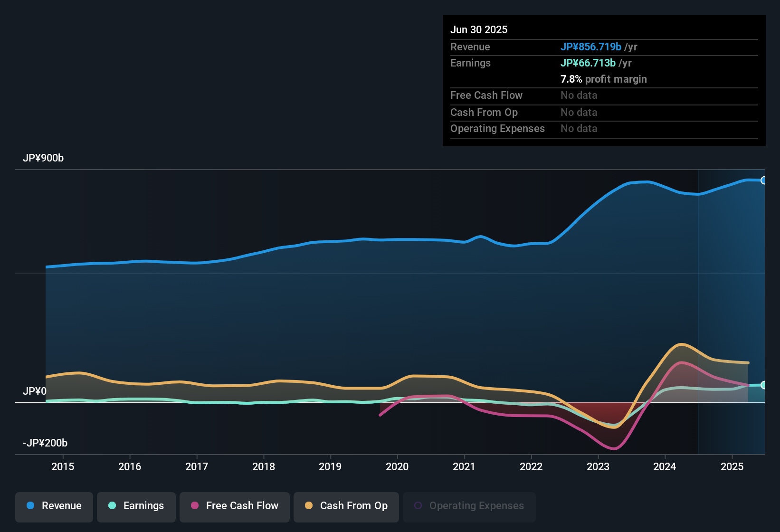Click the JP¥66.713b earnings value
The height and width of the screenshot is (532, 780).
[588, 63]
